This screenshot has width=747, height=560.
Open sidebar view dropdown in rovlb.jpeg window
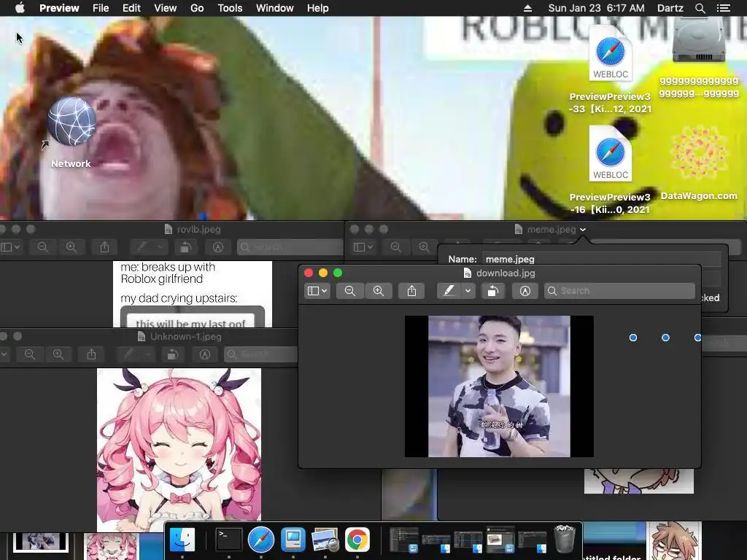pyautogui.click(x=10, y=247)
